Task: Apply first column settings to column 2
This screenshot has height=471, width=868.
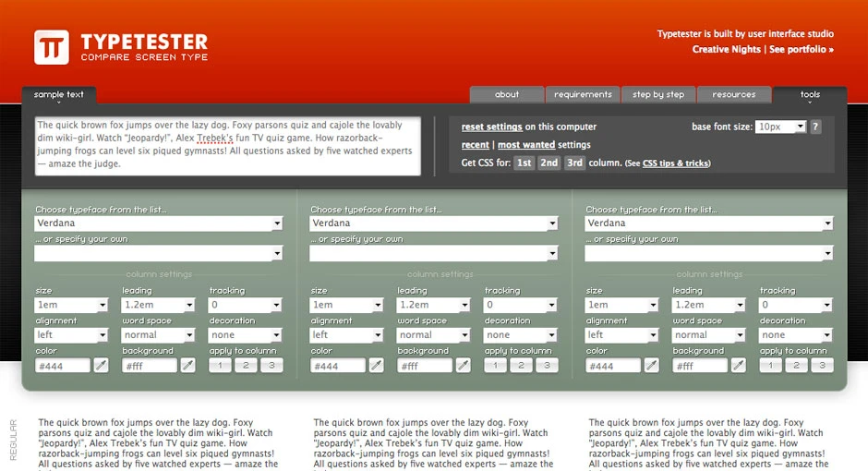Action: coord(246,366)
